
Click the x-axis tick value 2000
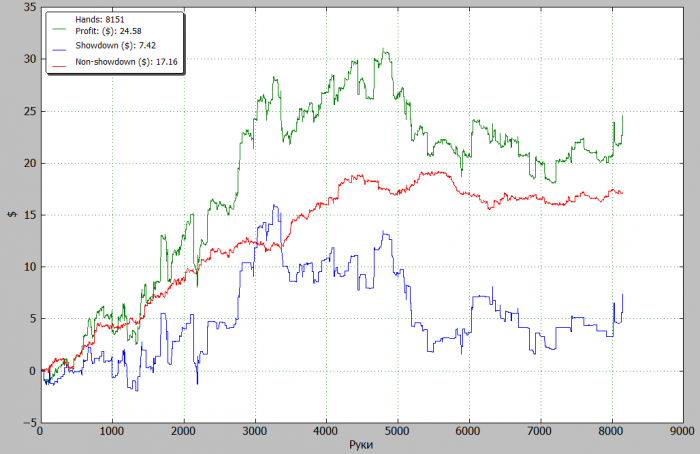pos(183,431)
